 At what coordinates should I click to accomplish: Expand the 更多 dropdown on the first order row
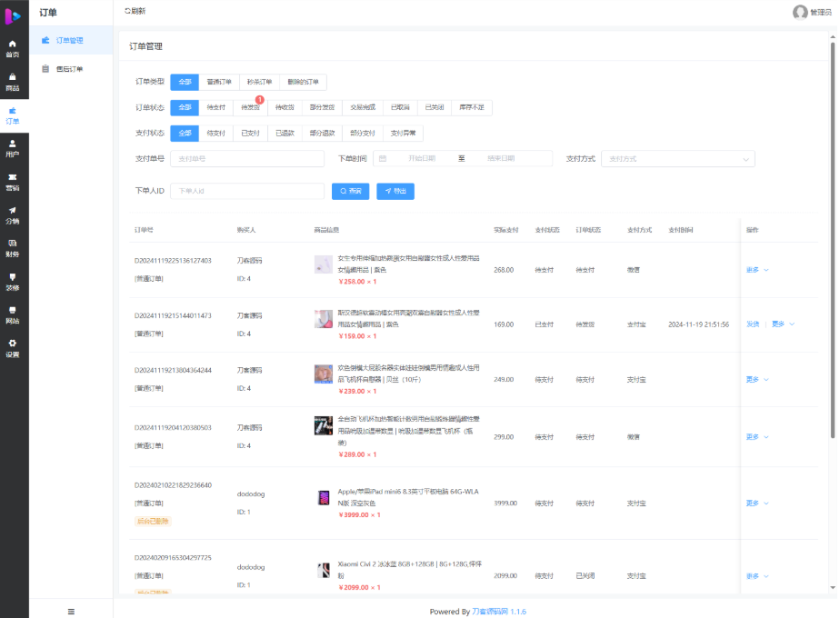pos(754,268)
